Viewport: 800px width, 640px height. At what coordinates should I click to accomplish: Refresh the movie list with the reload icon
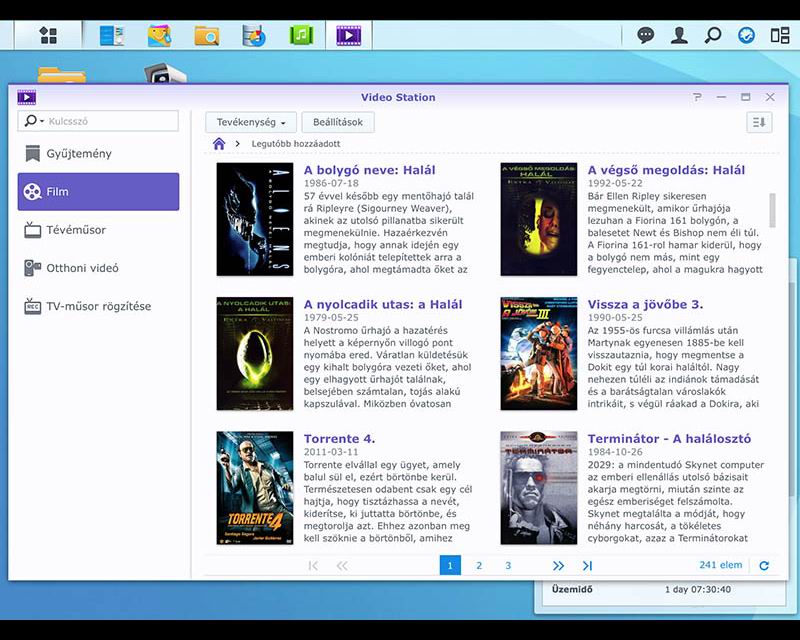click(764, 566)
